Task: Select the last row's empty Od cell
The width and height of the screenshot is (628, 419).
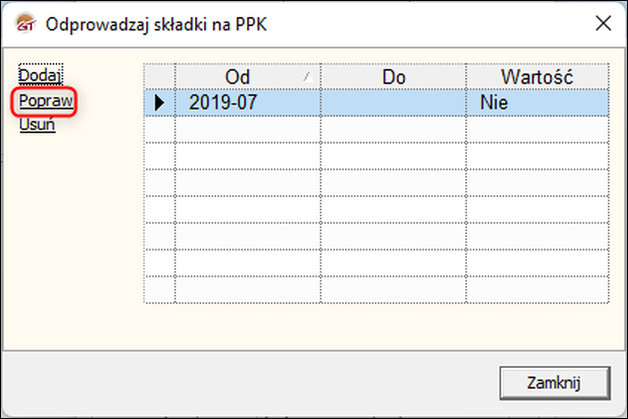Action: click(x=248, y=290)
